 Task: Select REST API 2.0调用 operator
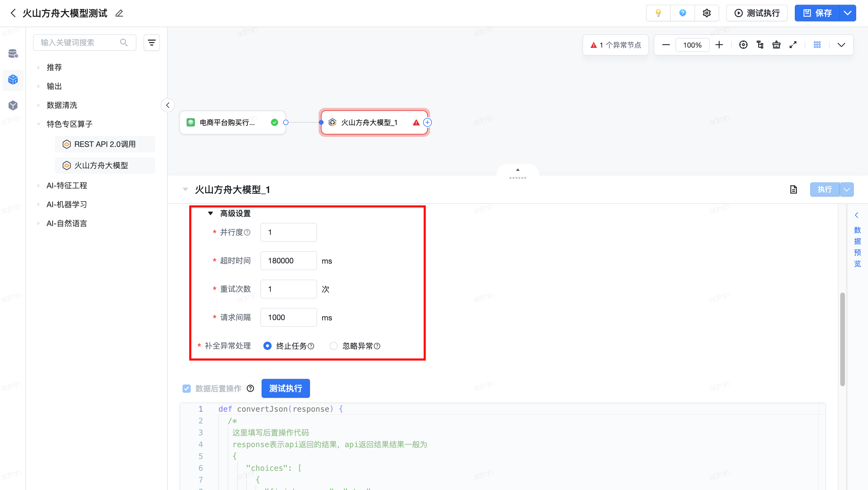pyautogui.click(x=105, y=144)
